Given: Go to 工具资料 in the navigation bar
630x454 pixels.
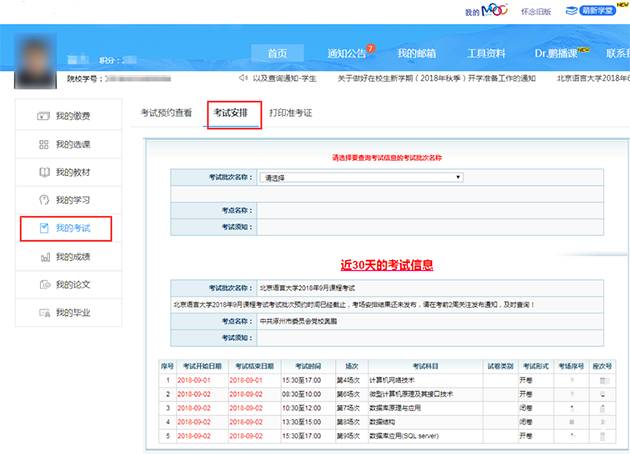Looking at the screenshot, I should (490, 53).
